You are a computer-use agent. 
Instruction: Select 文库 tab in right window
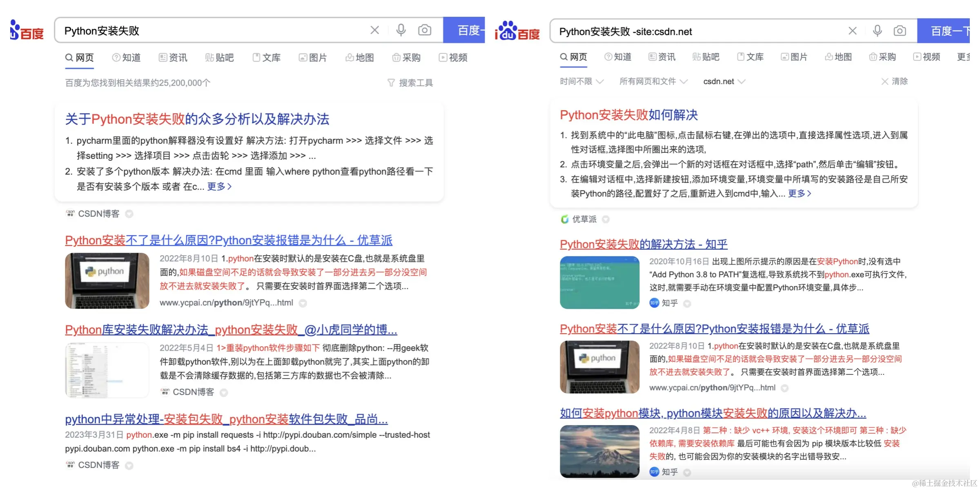coord(750,57)
